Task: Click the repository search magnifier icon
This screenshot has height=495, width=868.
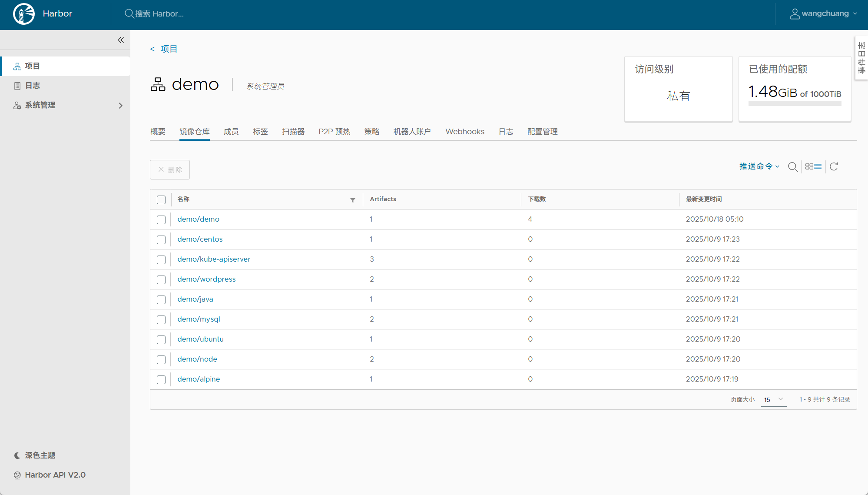Action: 792,167
